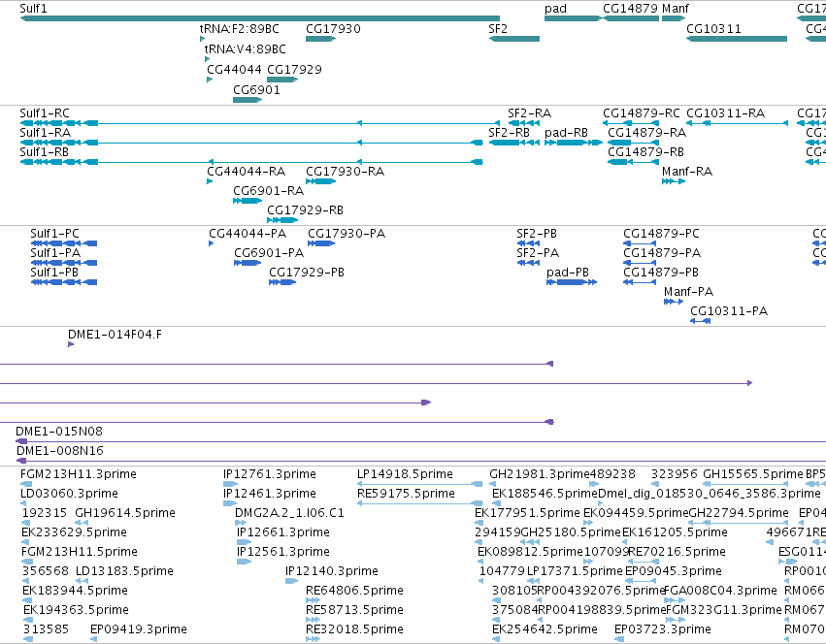Click the CG10311-RA transcript
Image resolution: width=826 pixels, height=644 pixels.
pyautogui.click(x=737, y=123)
